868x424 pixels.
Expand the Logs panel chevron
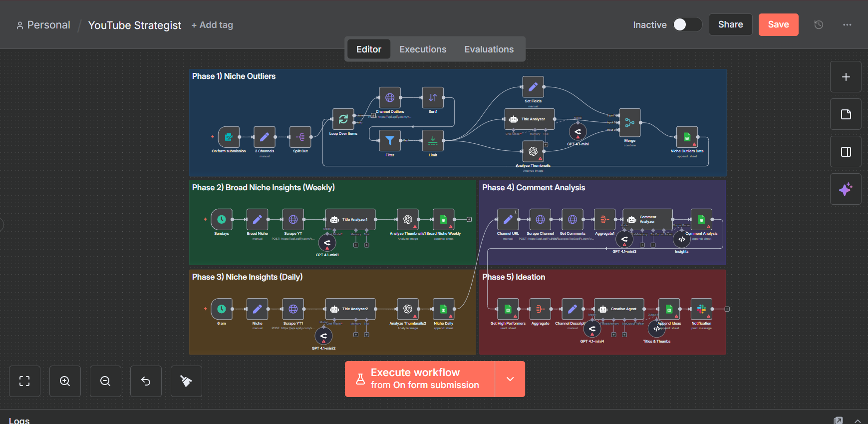(858, 421)
